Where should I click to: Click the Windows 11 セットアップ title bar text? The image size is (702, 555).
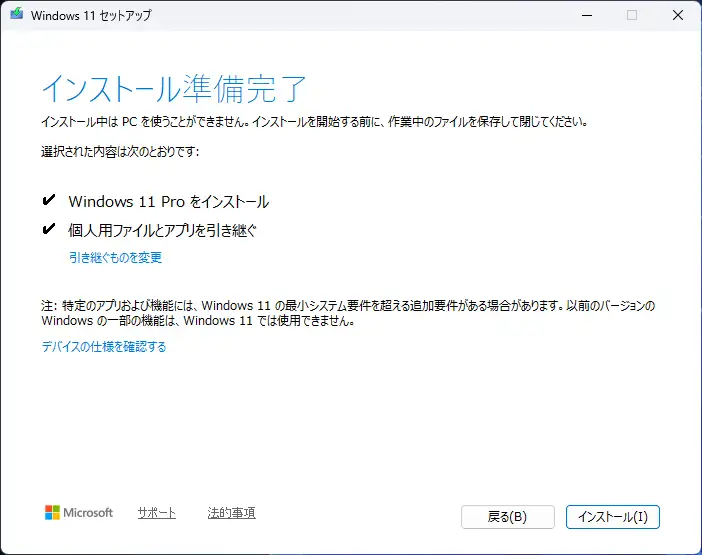click(90, 16)
